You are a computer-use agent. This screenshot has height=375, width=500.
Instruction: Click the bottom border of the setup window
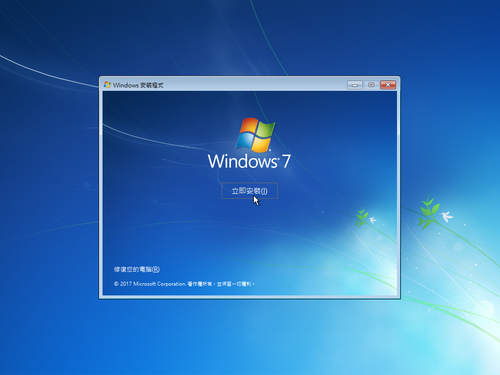coord(250,297)
